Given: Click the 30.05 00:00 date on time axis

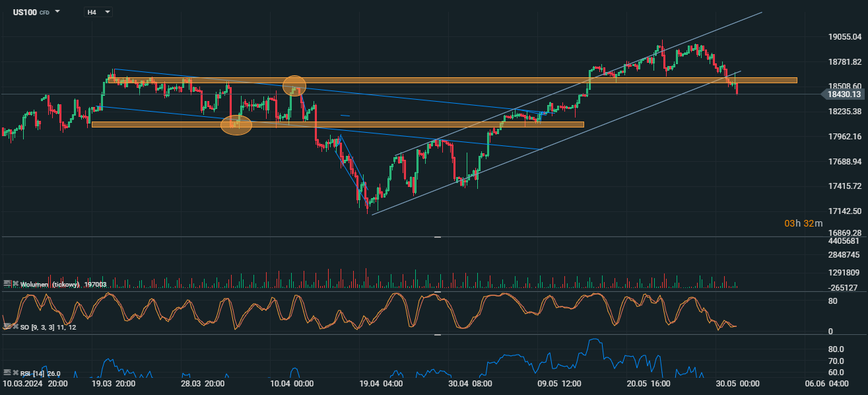Looking at the screenshot, I should [737, 383].
